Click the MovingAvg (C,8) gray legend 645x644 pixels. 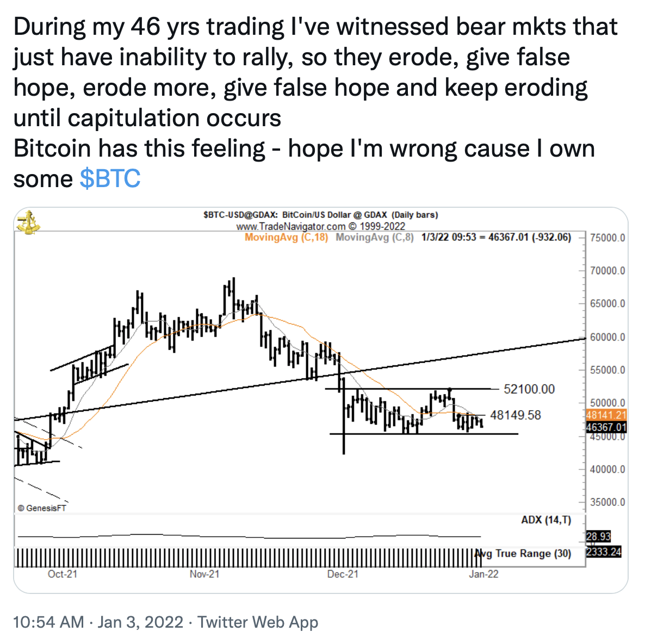(375, 237)
